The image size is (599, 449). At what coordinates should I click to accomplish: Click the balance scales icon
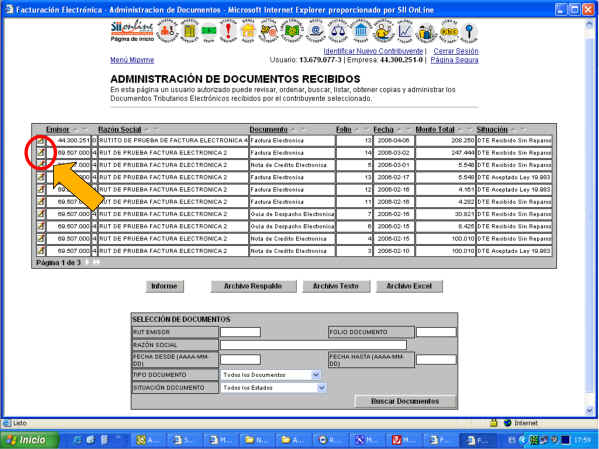[338, 31]
